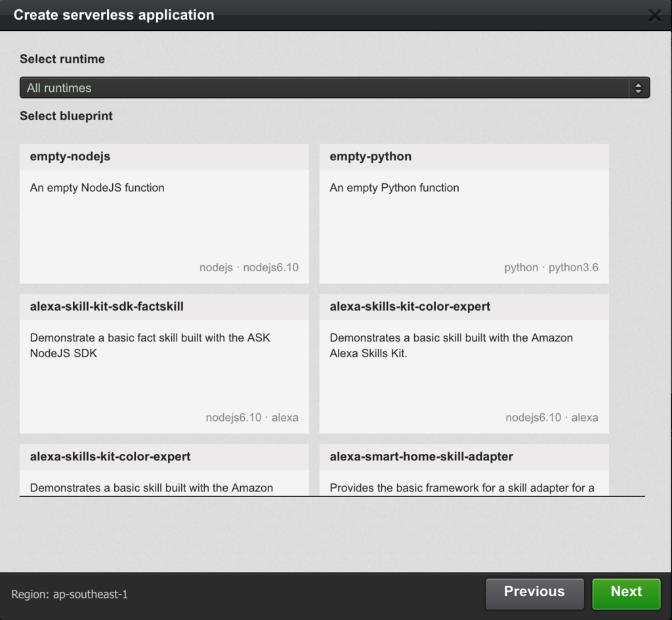This screenshot has width=672, height=620.
Task: Choose the alexa-smart-home-skill-adapter blueprint
Action: pos(464,470)
